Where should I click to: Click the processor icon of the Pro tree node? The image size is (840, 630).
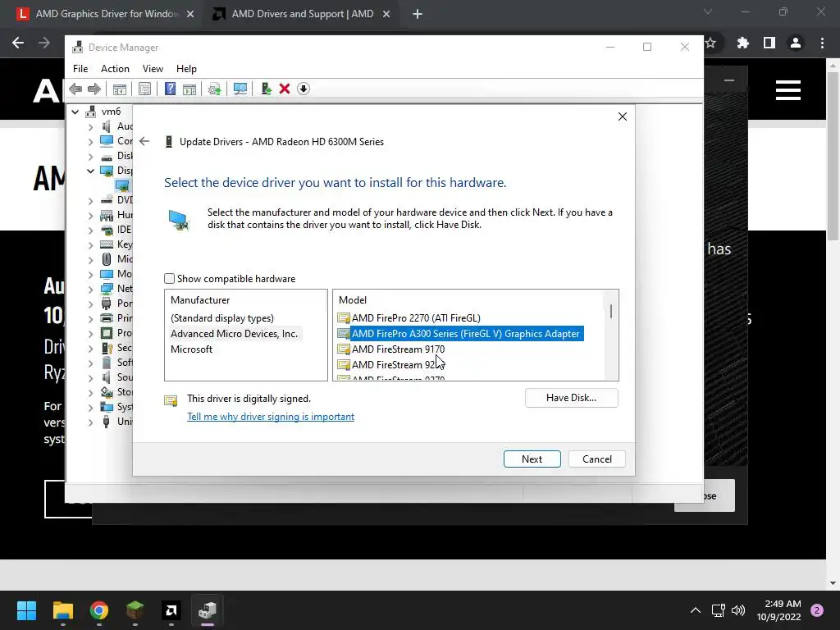click(x=107, y=333)
